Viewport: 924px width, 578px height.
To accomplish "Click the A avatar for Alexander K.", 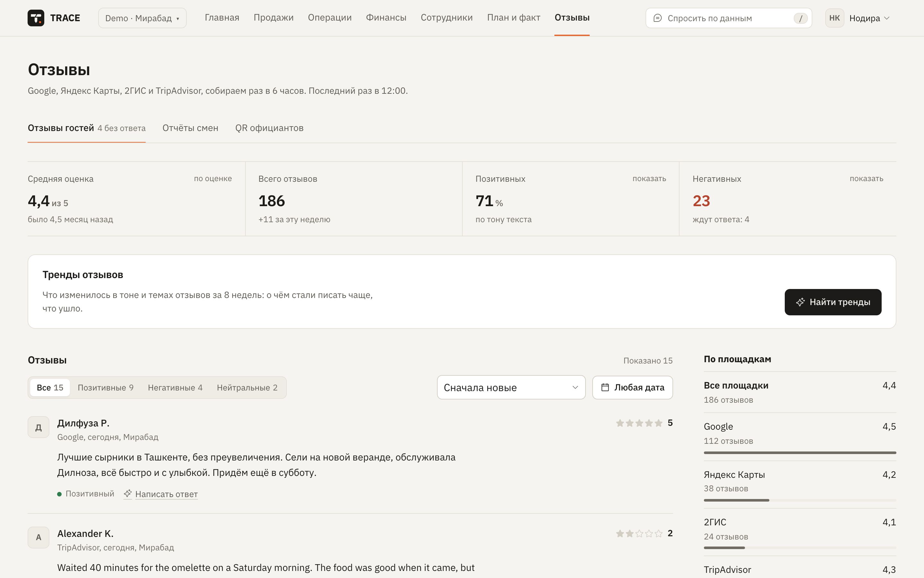I will 38,538.
